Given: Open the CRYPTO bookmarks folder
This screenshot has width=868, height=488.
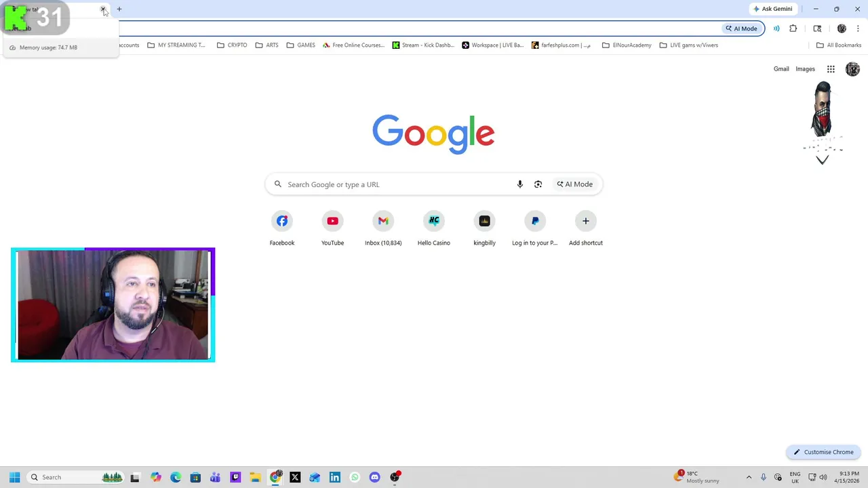Looking at the screenshot, I should pos(232,45).
